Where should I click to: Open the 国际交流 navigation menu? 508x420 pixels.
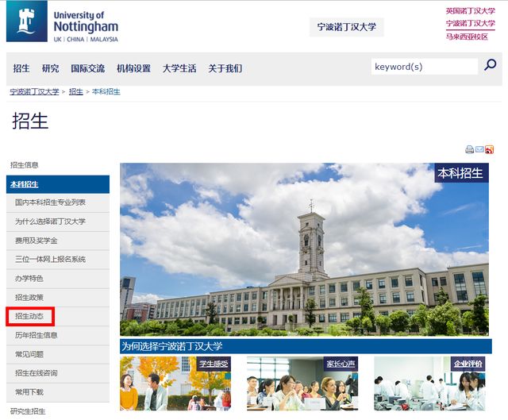[88, 68]
